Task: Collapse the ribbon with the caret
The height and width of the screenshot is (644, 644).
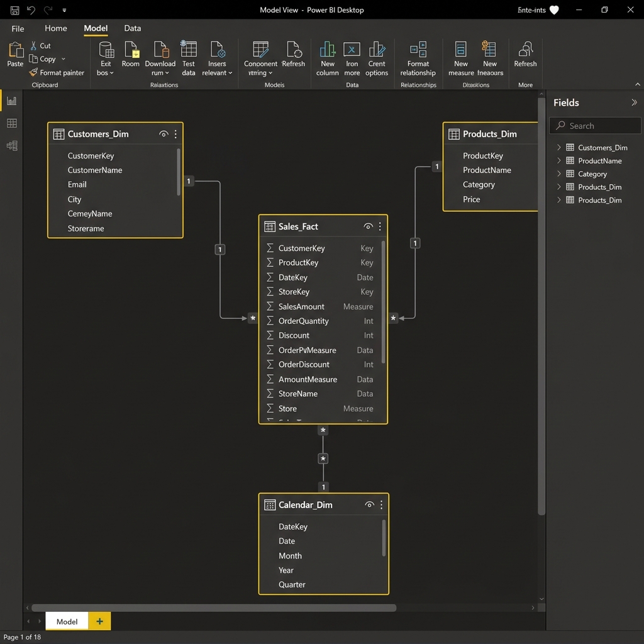Action: click(x=638, y=84)
